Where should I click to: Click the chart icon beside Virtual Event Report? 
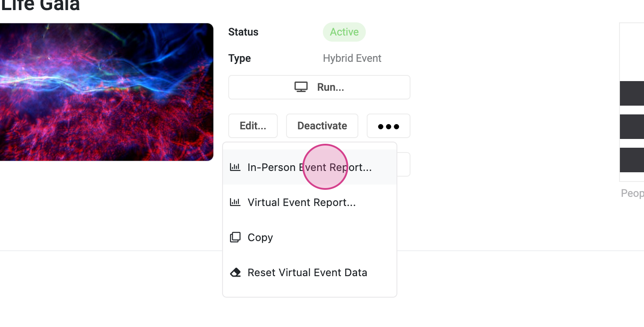coord(235,203)
